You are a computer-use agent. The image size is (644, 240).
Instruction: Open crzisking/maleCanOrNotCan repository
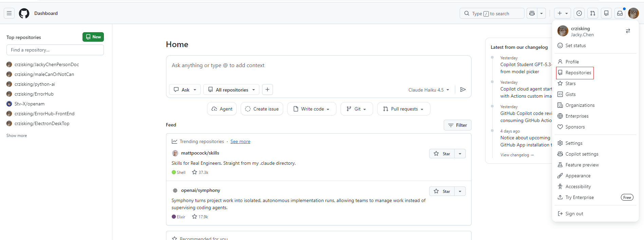(44, 74)
